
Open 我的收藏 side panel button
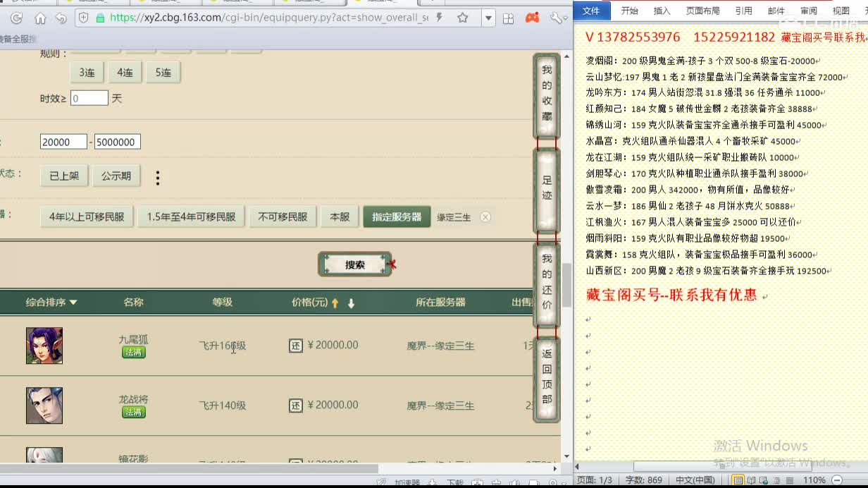547,95
